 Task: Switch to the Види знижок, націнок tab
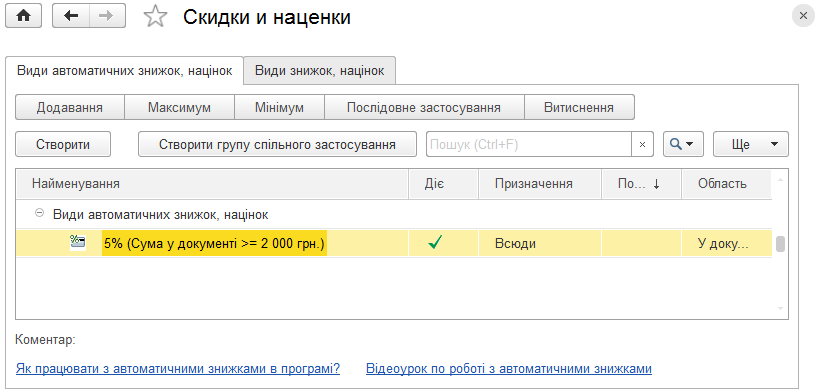(320, 70)
